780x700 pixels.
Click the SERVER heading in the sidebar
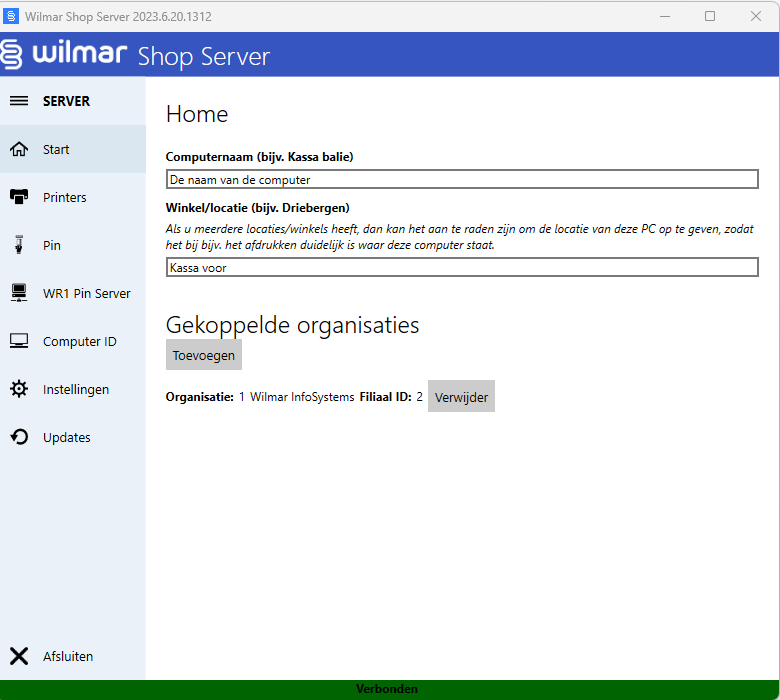[66, 101]
